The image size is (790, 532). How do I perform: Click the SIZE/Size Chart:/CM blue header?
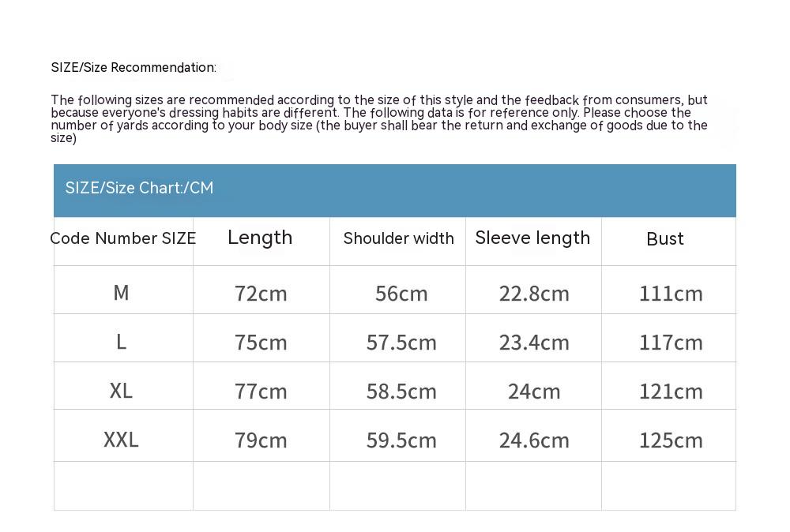(140, 188)
